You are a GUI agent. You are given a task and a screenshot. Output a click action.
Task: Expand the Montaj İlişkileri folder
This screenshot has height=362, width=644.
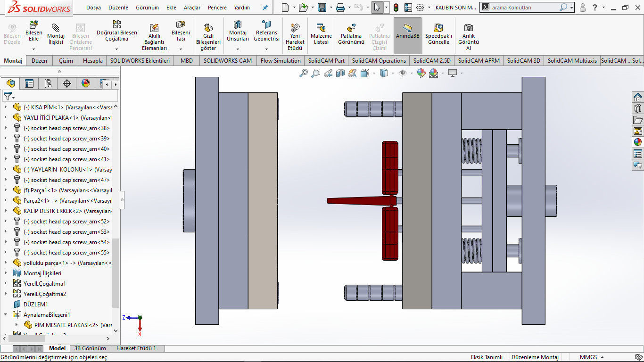tap(6, 273)
